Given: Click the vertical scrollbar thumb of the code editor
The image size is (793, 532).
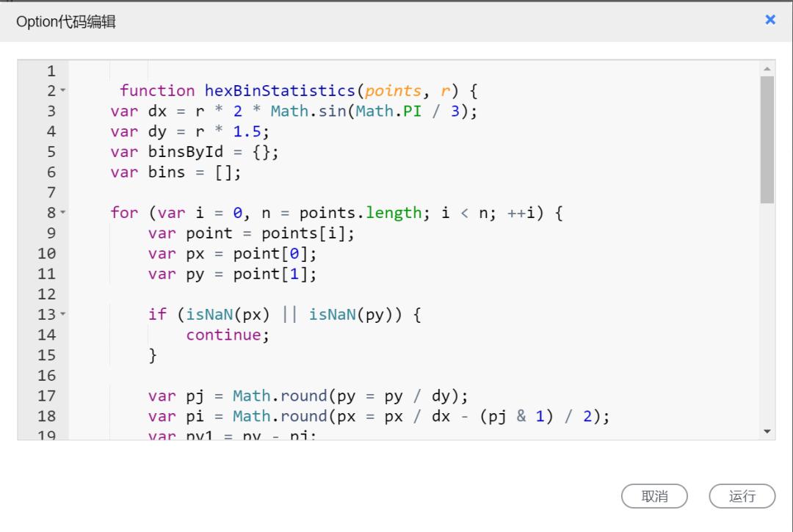Looking at the screenshot, I should pos(767,140).
